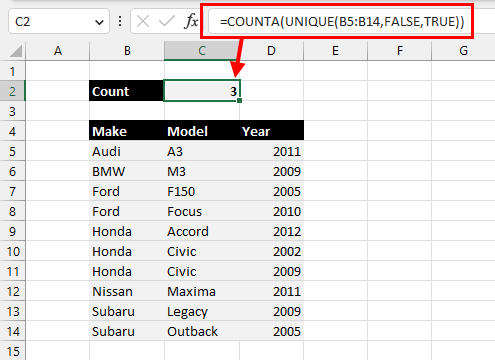Confirm formula with checkmark icon
The height and width of the screenshot is (360, 495).
166,22
